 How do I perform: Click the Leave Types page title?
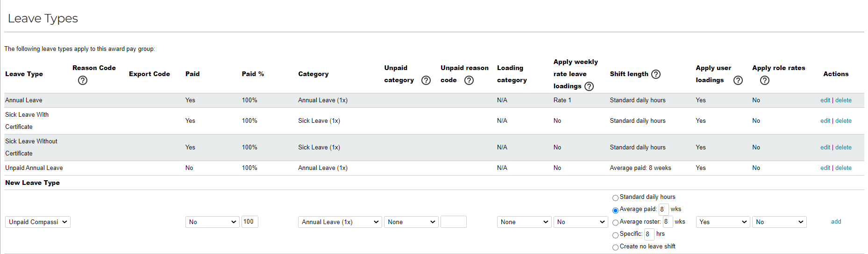(x=43, y=19)
